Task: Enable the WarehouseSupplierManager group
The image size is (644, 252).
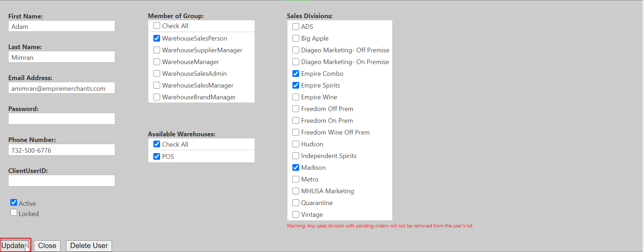Action: pos(157,50)
